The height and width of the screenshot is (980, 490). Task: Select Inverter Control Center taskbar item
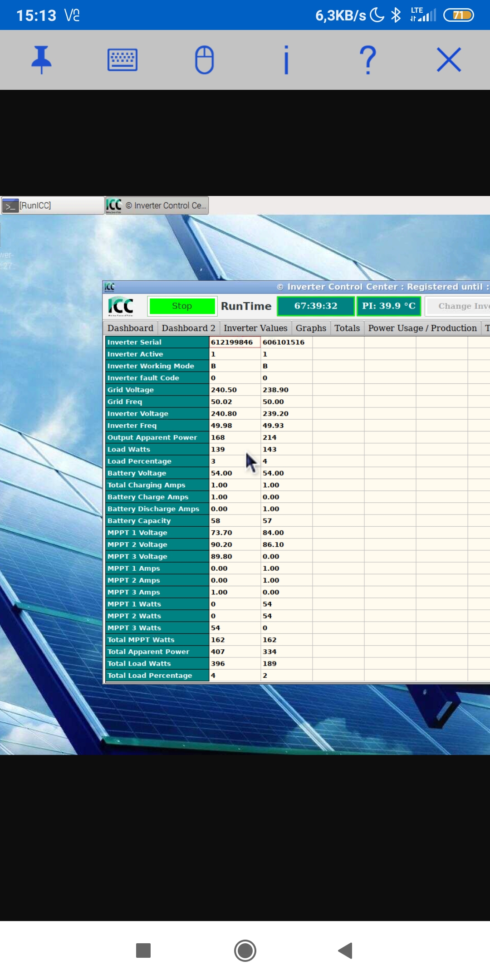(x=157, y=206)
